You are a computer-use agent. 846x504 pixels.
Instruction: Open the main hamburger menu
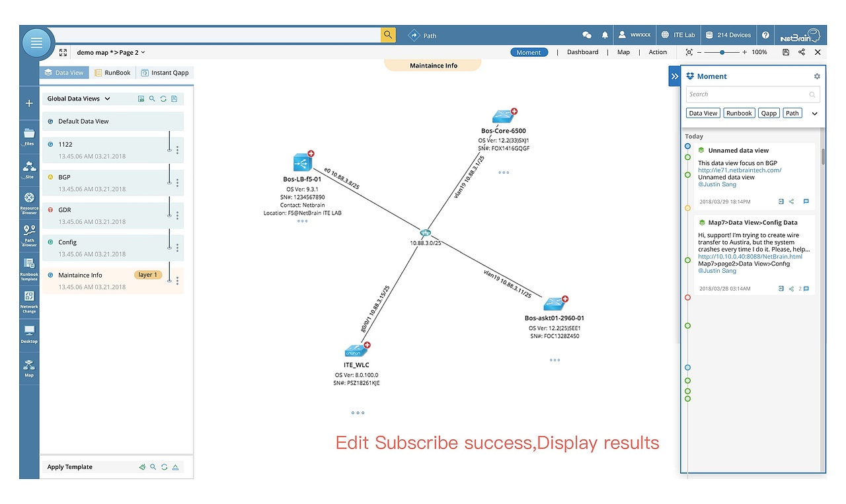[x=36, y=43]
